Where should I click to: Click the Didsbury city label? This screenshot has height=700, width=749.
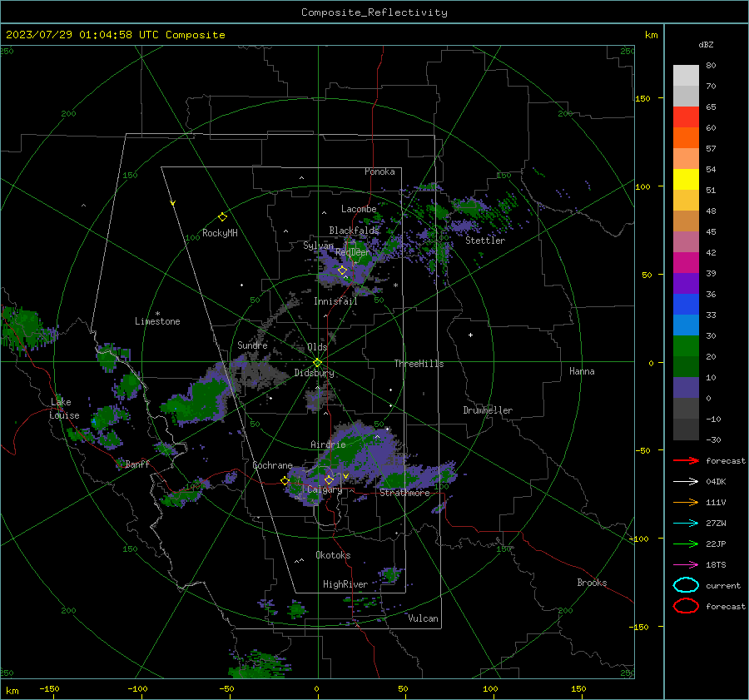(314, 373)
